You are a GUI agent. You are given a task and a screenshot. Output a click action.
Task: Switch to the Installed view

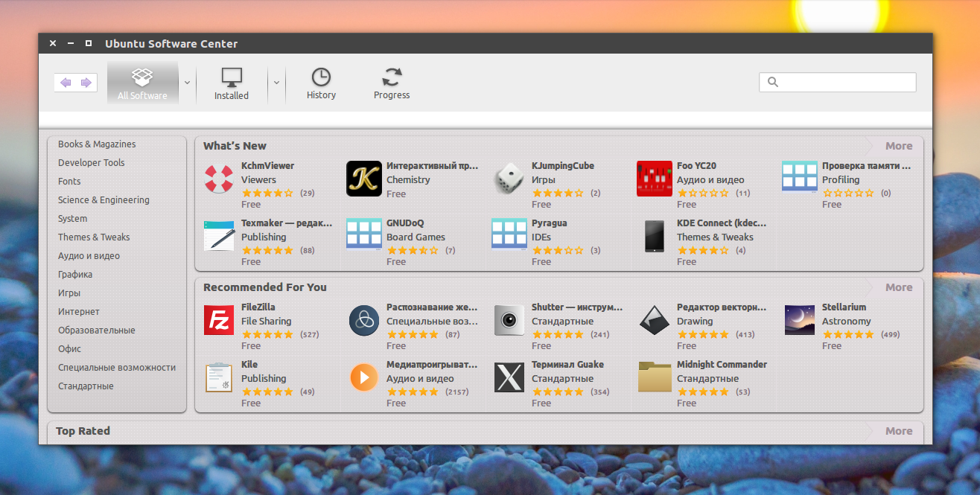(x=231, y=82)
